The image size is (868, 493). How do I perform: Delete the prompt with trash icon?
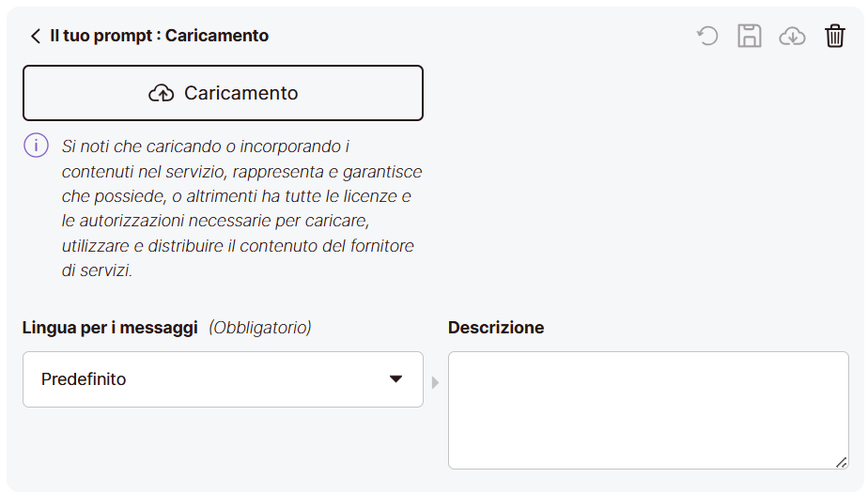pos(835,37)
